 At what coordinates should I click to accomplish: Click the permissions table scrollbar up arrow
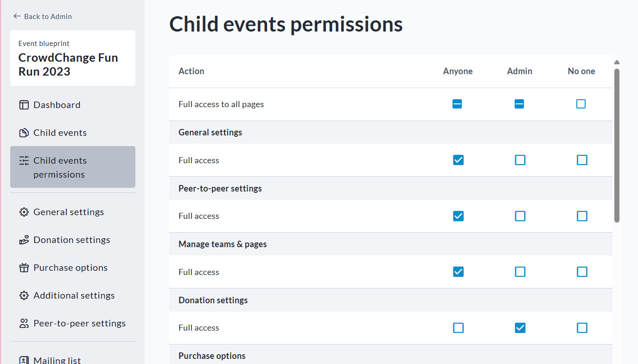(x=617, y=63)
